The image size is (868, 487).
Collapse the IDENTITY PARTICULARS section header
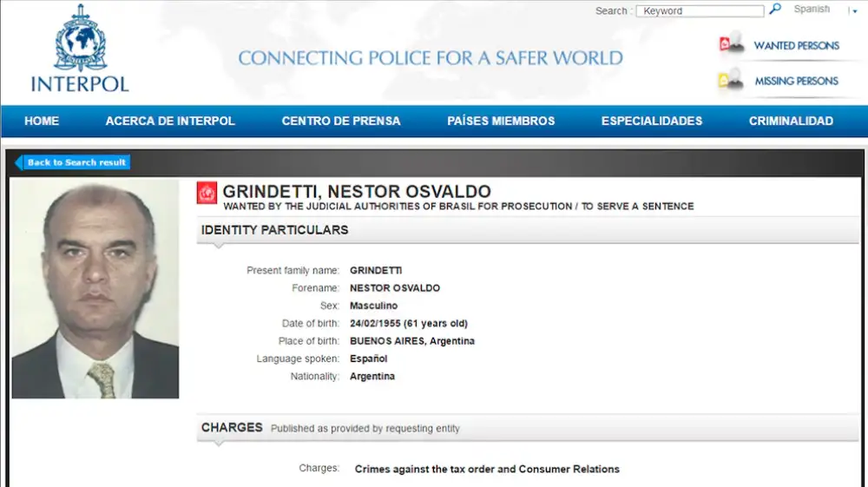point(274,230)
